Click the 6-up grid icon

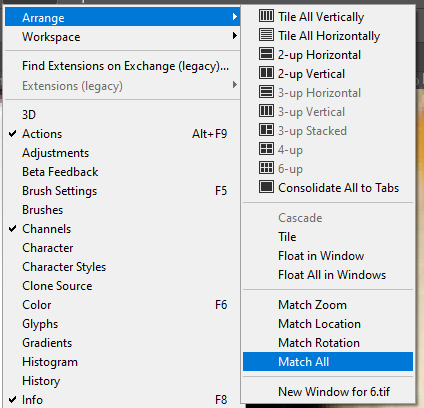[x=266, y=168]
